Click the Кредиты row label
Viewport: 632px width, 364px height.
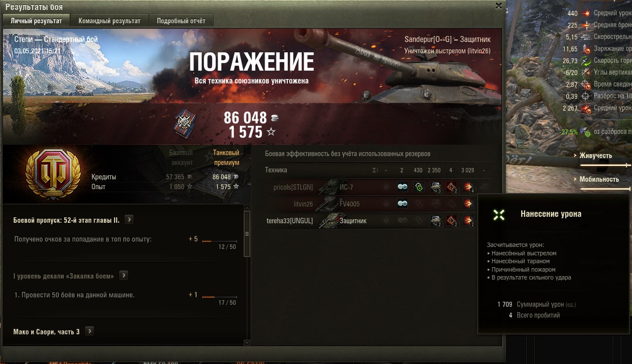(x=104, y=177)
